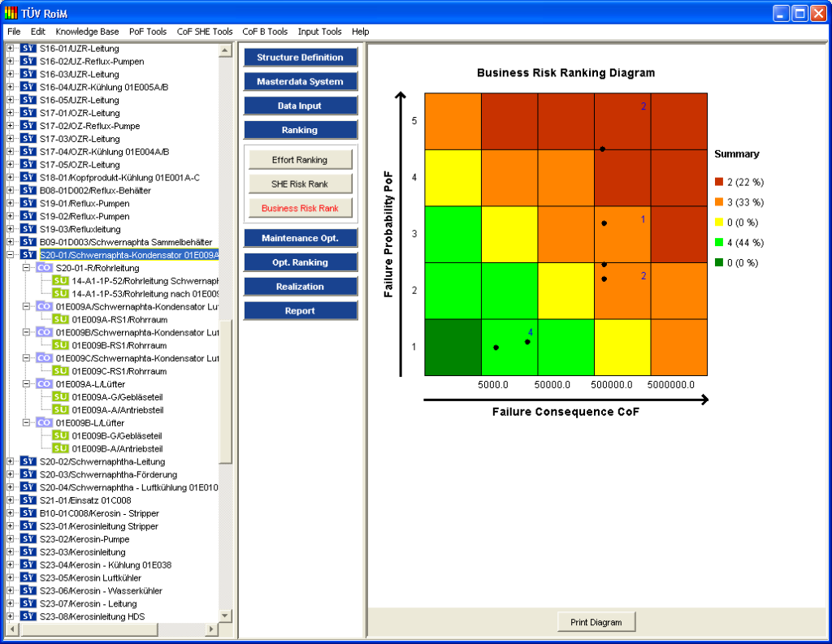This screenshot has width=832, height=644.
Task: Select the SHE Risk Rank option
Action: (300, 184)
